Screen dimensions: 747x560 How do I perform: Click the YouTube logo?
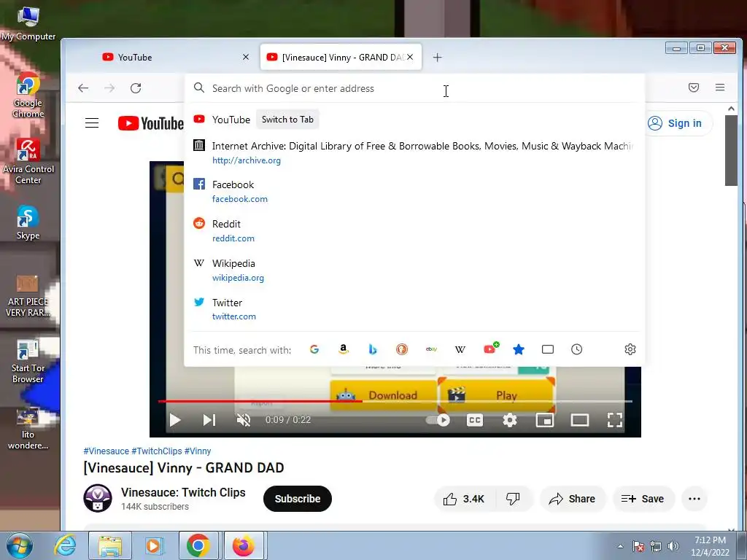(x=150, y=123)
